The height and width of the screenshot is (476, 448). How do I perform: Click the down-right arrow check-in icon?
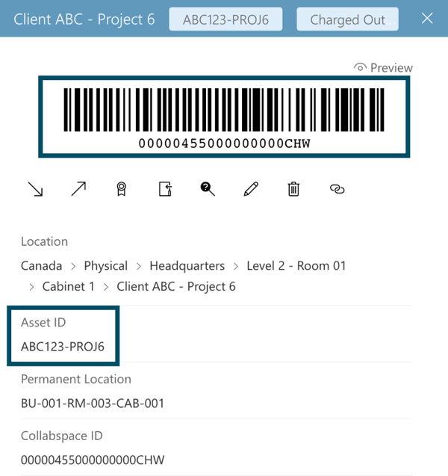pyautogui.click(x=35, y=189)
